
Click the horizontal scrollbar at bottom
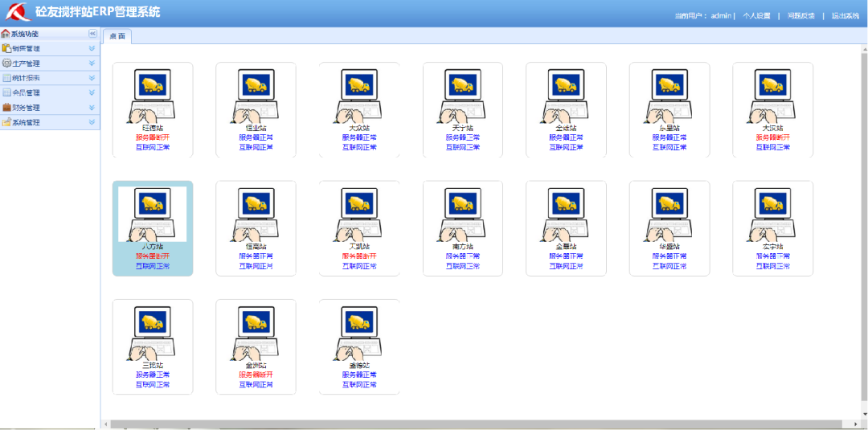click(482, 424)
